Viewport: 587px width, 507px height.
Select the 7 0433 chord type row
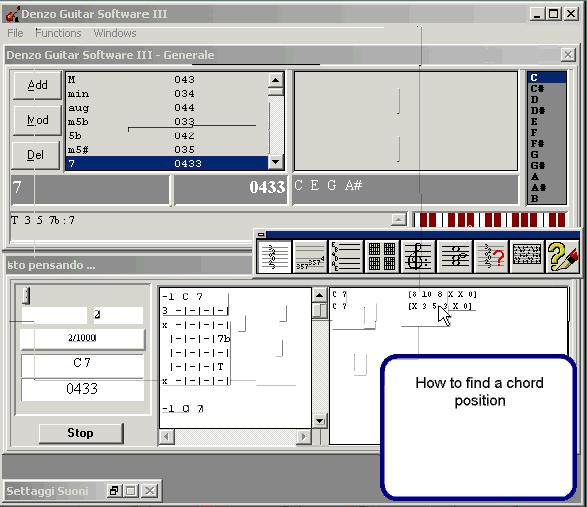(x=167, y=164)
